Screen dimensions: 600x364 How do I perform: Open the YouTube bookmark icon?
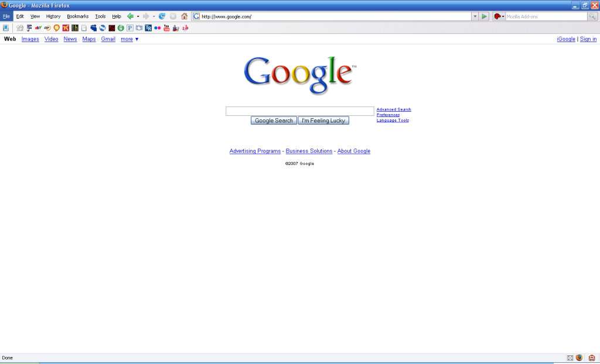(x=166, y=28)
